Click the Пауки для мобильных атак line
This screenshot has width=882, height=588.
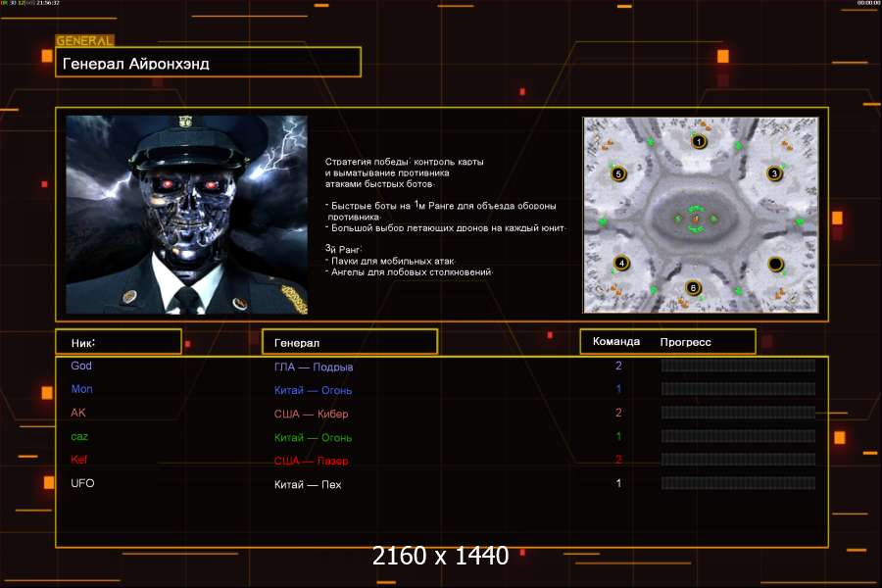tap(390, 261)
